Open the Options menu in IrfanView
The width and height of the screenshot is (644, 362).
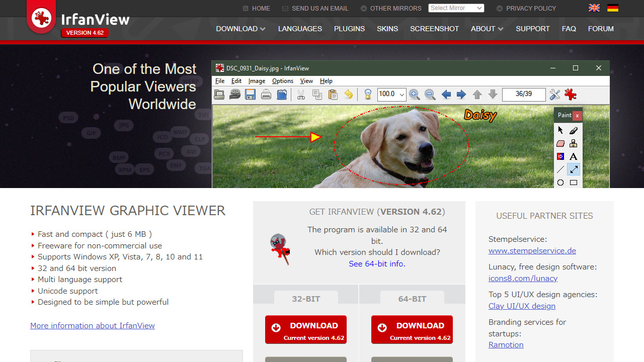click(x=283, y=81)
